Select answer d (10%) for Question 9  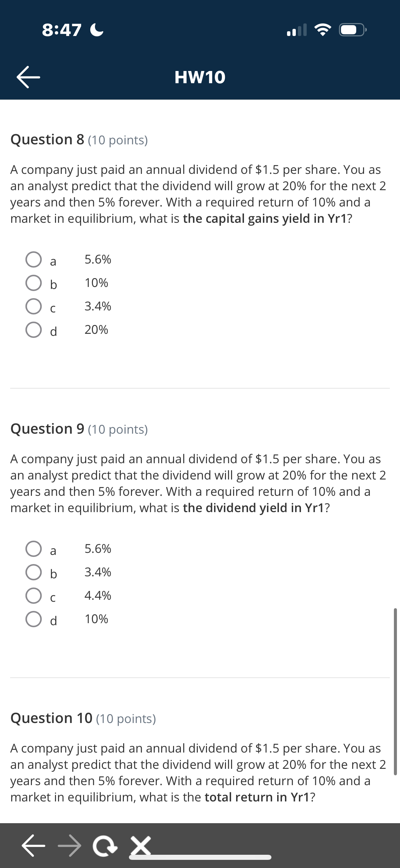[33, 619]
